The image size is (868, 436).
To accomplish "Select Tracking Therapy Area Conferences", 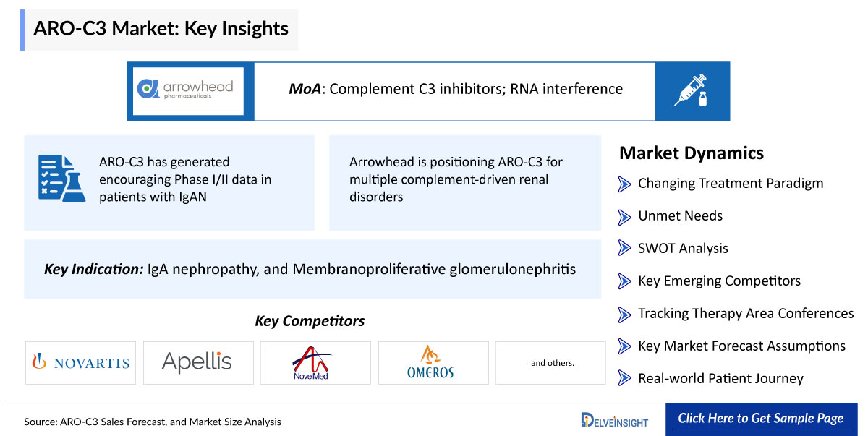I will pyautogui.click(x=746, y=314).
